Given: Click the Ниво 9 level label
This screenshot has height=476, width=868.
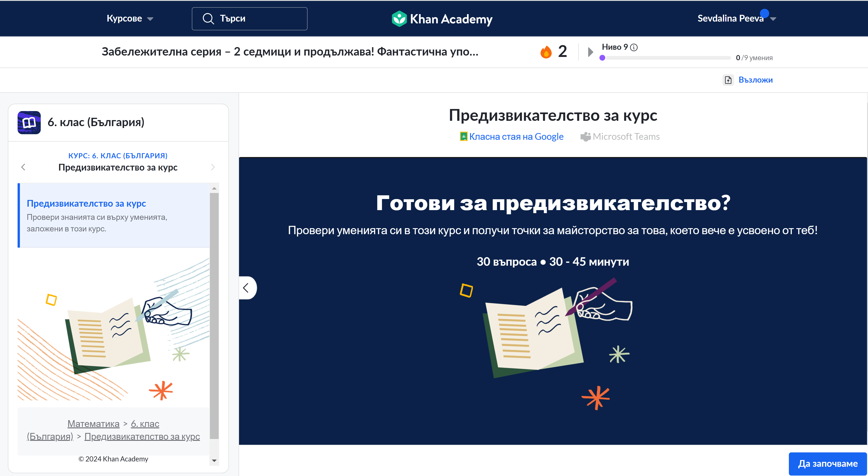Looking at the screenshot, I should (615, 47).
